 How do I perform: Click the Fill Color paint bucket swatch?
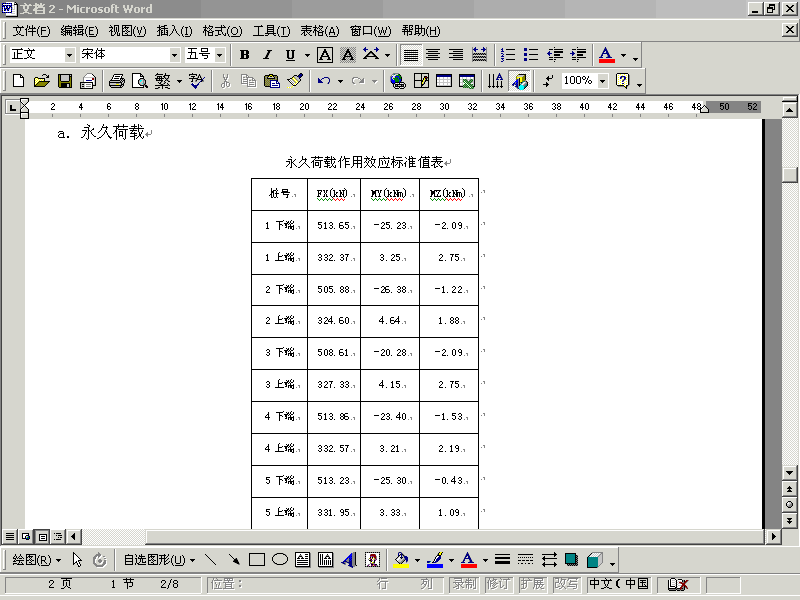(x=401, y=560)
